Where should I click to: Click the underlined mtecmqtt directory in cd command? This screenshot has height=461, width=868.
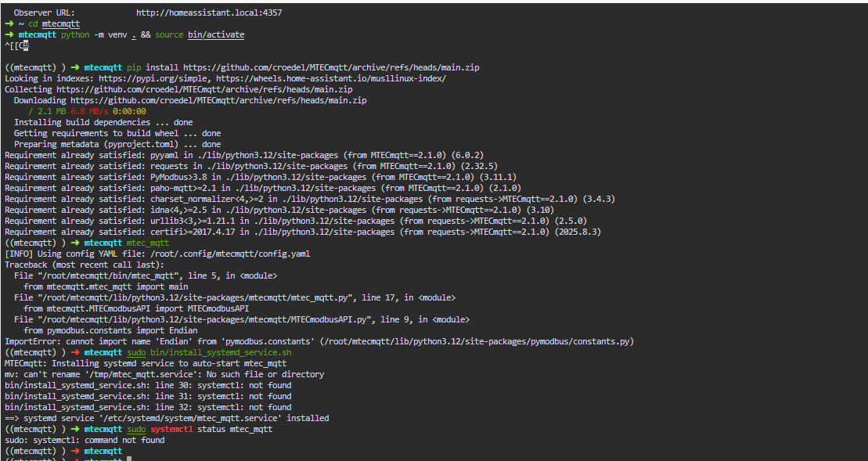[x=61, y=24]
